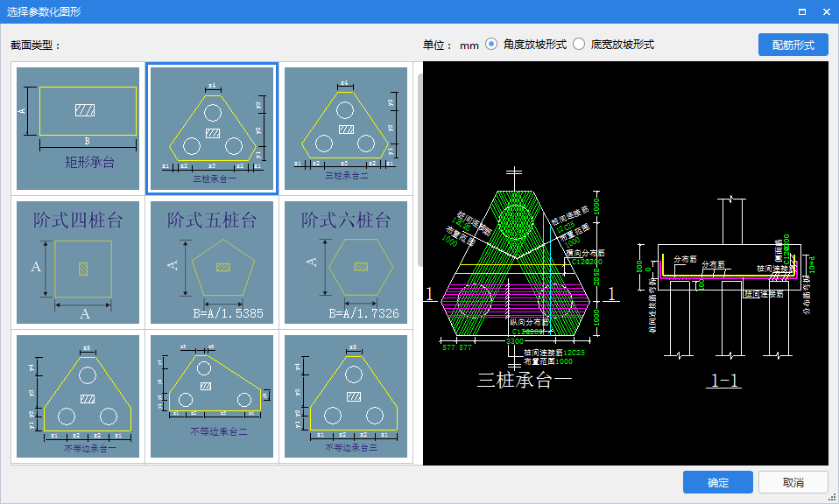Click the 三桩承台一 title in preview
This screenshot has height=504, width=839.
[x=525, y=380]
